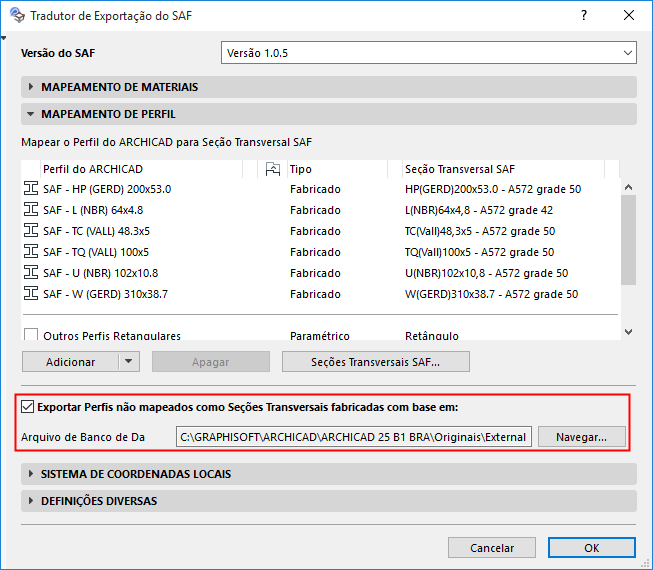The height and width of the screenshot is (570, 653).
Task: Click the database file path field
Action: 354,437
